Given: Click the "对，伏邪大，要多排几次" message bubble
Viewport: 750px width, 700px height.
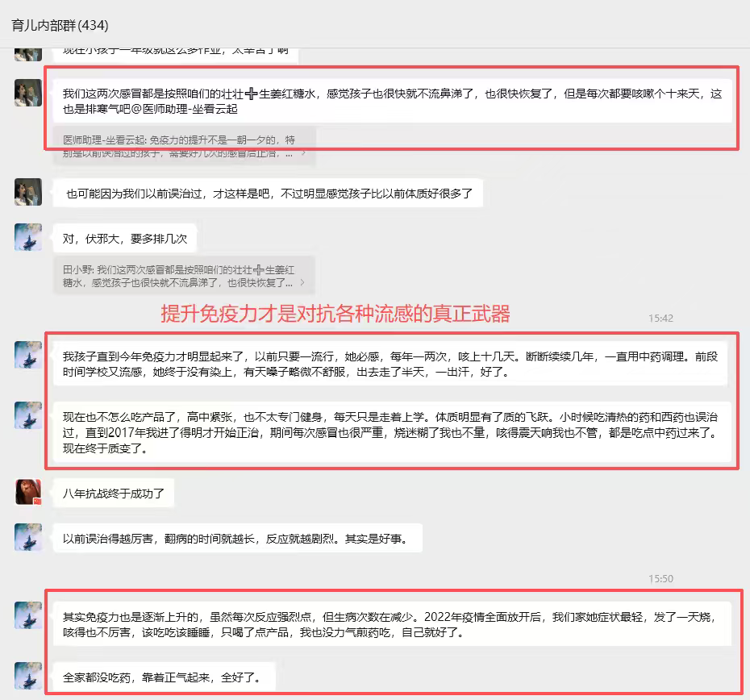Looking at the screenshot, I should [124, 238].
